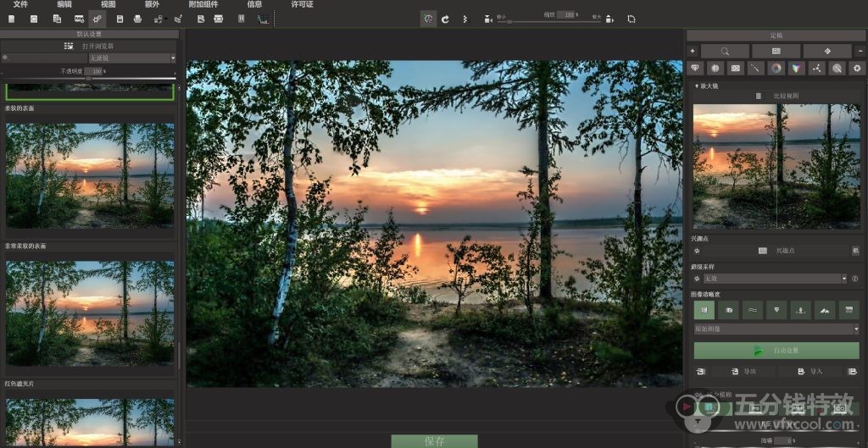Screen dimensions: 868x448
Task: Click the info icon beside 无效 dropdown
Action: [x=855, y=279]
